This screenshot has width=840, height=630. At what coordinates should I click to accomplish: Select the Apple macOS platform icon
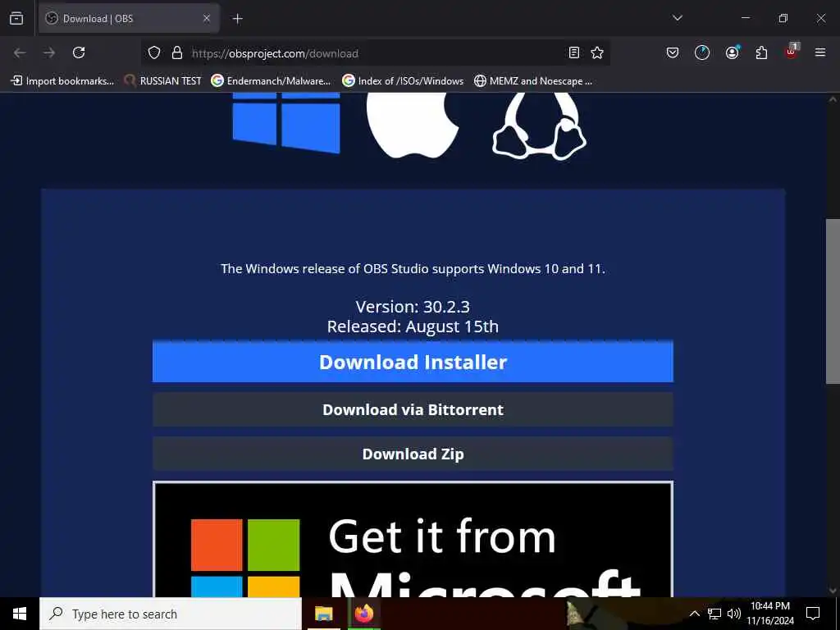pos(413,126)
